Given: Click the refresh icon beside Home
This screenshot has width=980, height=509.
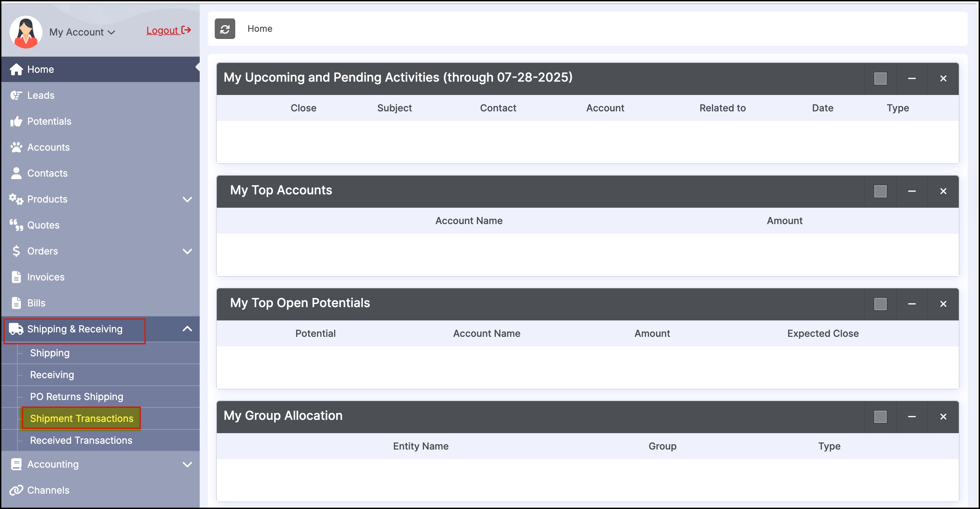Looking at the screenshot, I should (x=225, y=29).
